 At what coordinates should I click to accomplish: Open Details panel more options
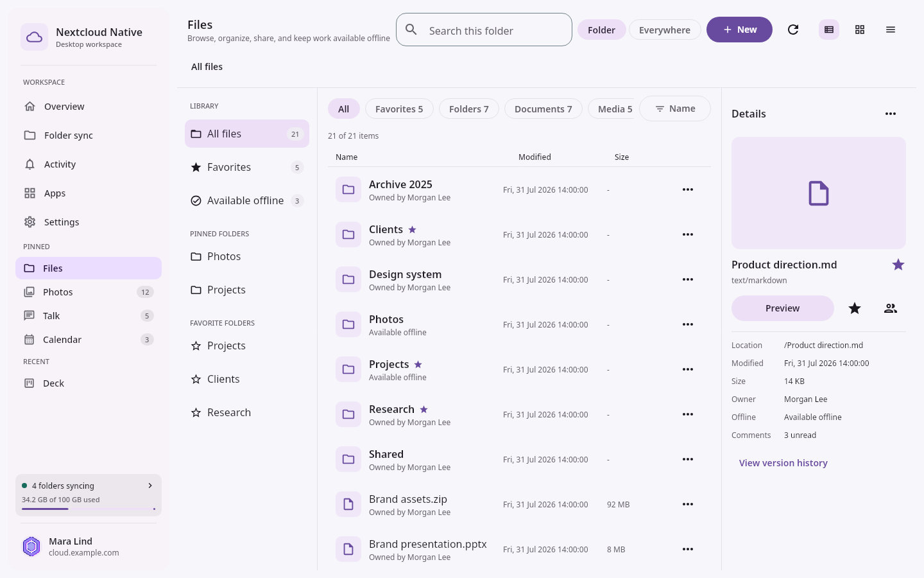(x=891, y=114)
